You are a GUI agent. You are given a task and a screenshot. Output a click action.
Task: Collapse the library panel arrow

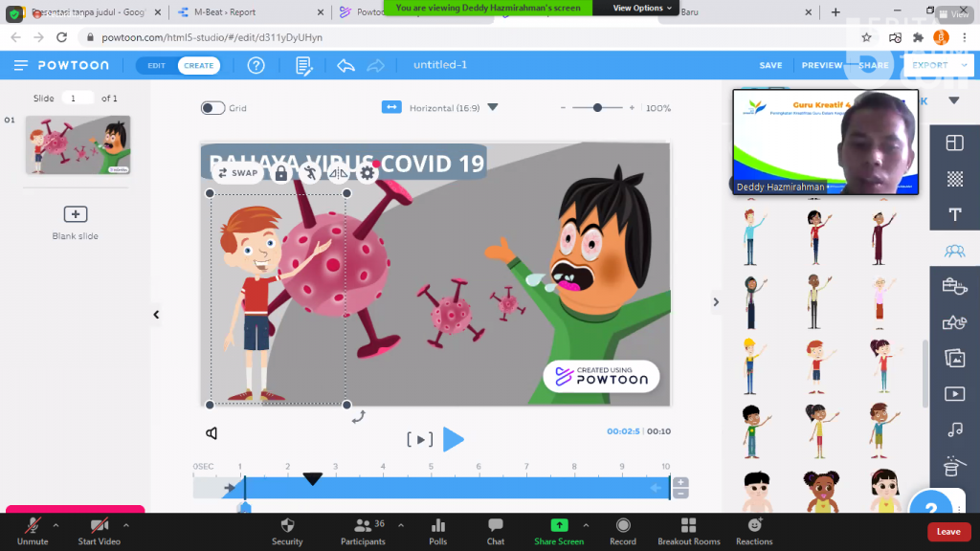[x=716, y=302]
